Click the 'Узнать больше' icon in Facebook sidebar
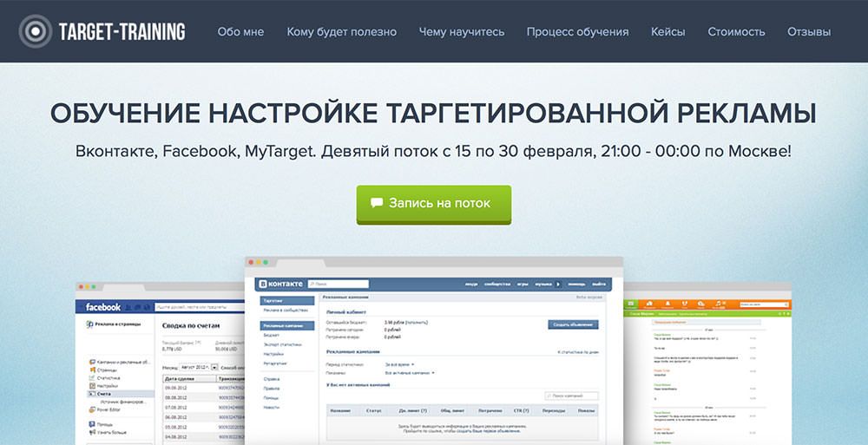The width and height of the screenshot is (868, 445). pyautogui.click(x=92, y=432)
